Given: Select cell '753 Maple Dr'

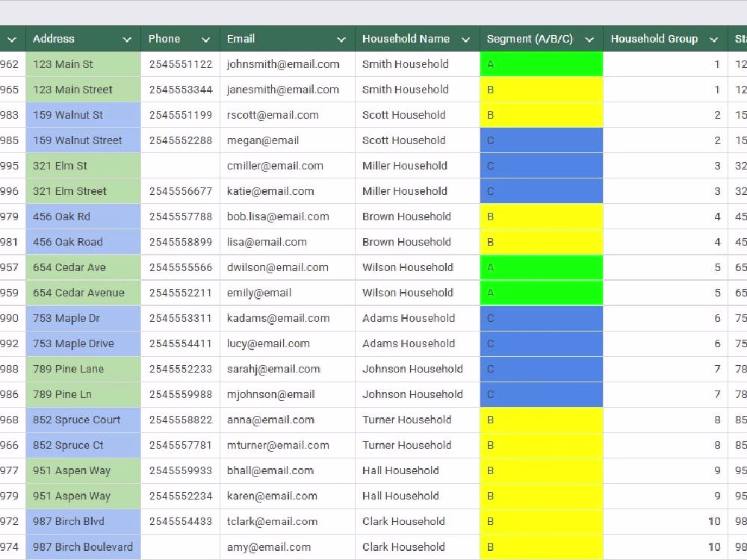Looking at the screenshot, I should 84,318.
